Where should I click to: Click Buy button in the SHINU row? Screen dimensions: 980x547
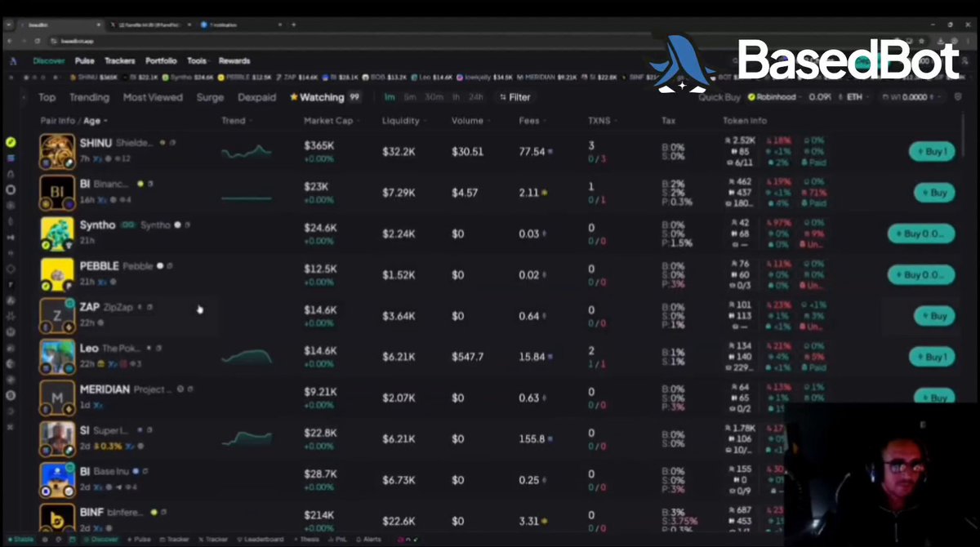[931, 152]
